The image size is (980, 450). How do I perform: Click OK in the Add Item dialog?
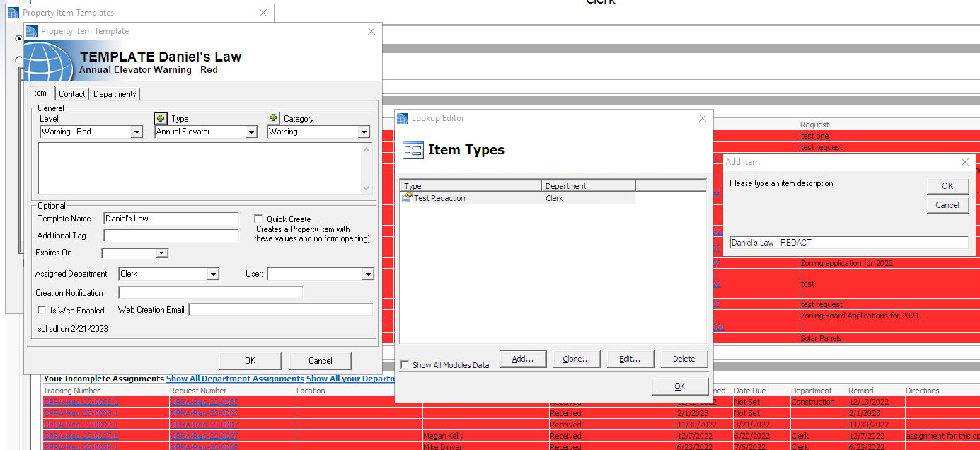pos(947,186)
